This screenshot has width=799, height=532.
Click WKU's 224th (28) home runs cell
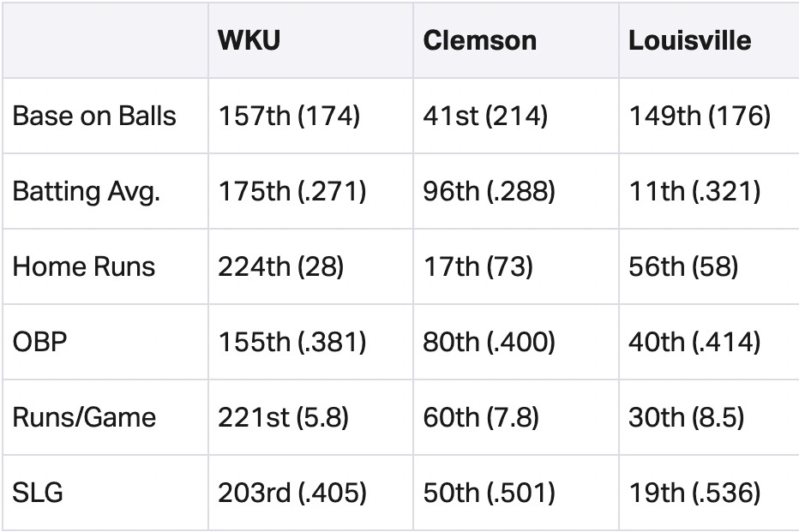[281, 266]
